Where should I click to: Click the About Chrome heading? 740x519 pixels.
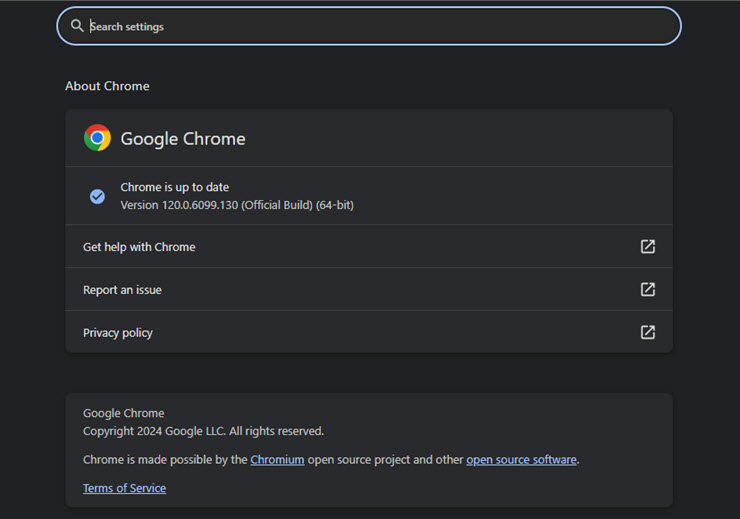point(107,86)
